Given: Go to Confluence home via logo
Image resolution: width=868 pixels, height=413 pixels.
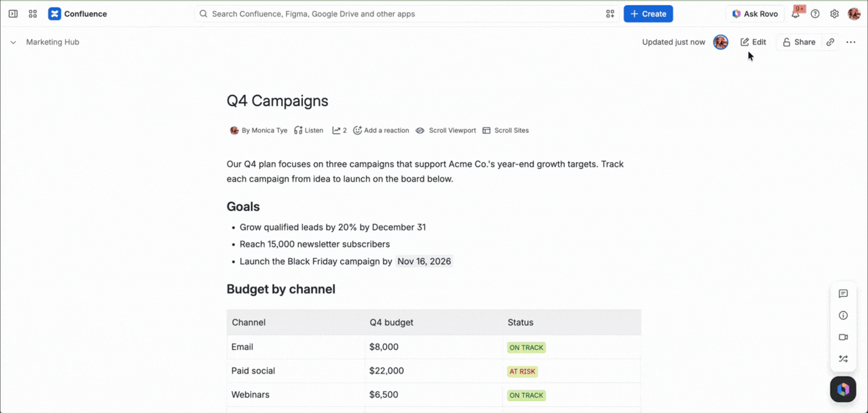Looking at the screenshot, I should click(x=77, y=14).
